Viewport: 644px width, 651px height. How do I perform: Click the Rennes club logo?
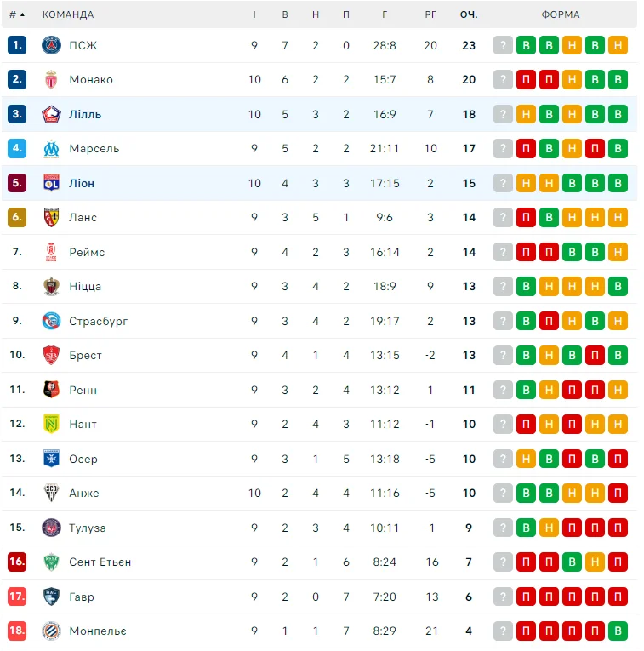tap(52, 390)
